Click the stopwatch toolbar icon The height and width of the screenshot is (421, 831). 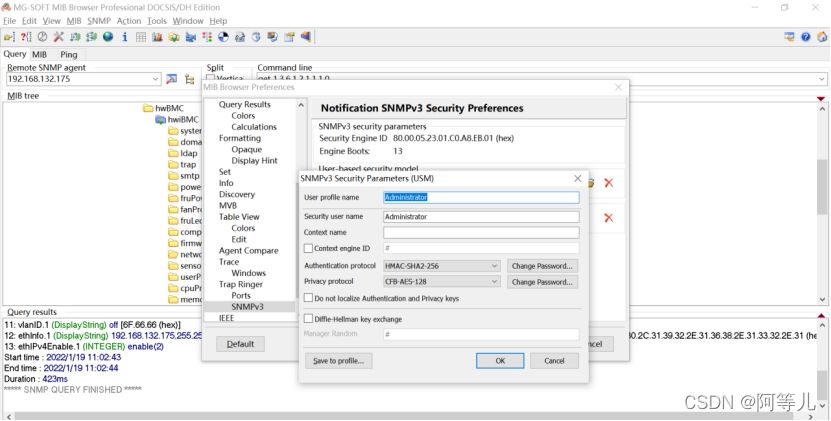(256, 37)
